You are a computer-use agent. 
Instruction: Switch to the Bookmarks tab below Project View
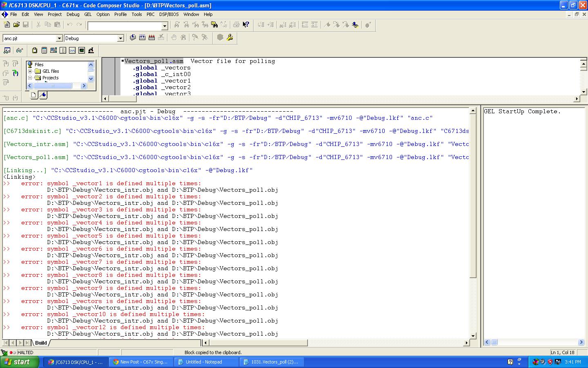(43, 95)
